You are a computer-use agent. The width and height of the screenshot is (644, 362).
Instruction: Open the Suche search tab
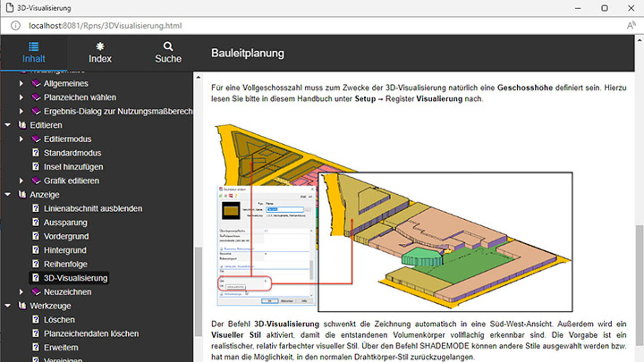tap(168, 53)
